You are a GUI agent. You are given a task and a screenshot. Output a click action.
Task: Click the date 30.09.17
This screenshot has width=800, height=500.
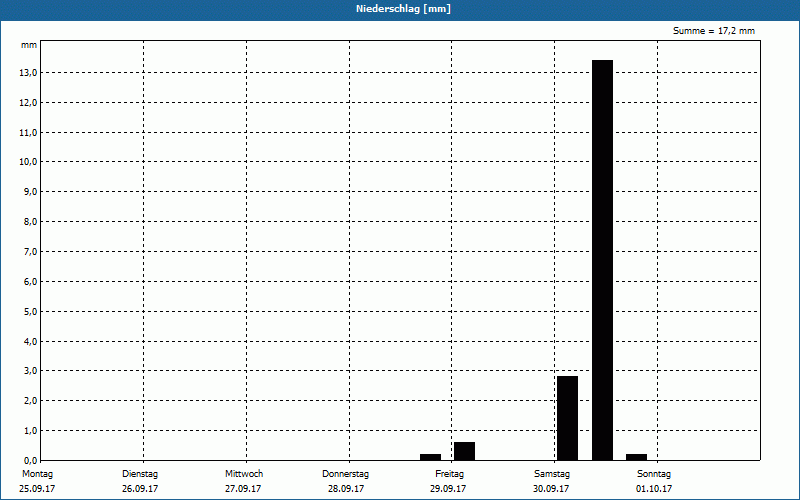click(551, 489)
